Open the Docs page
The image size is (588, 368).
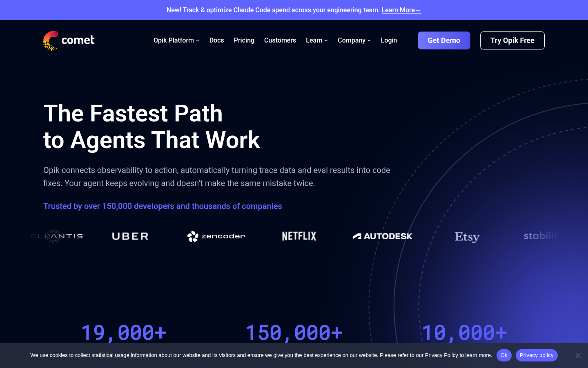[216, 40]
